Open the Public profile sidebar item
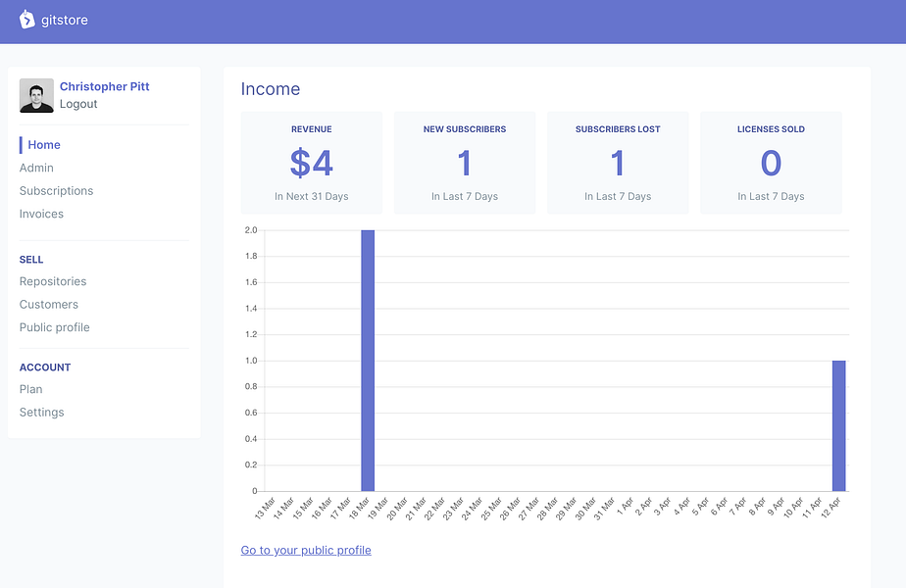The image size is (906, 588). click(54, 327)
